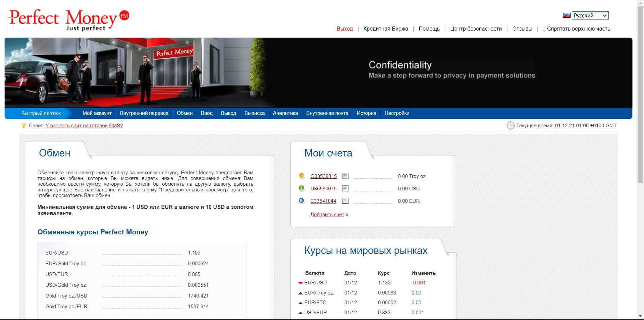Click the Выход logout link
Viewport: 644px width, 320px height.
(345, 29)
